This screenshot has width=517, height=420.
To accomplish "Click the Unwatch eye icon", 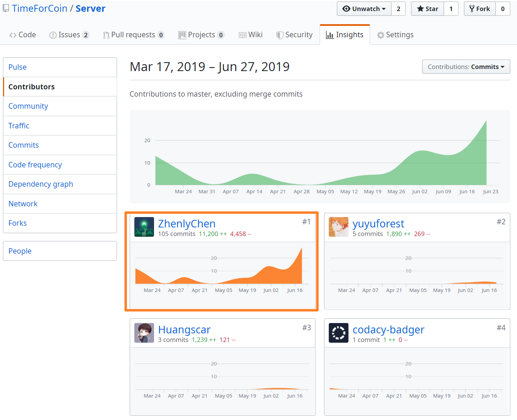I will (x=346, y=9).
